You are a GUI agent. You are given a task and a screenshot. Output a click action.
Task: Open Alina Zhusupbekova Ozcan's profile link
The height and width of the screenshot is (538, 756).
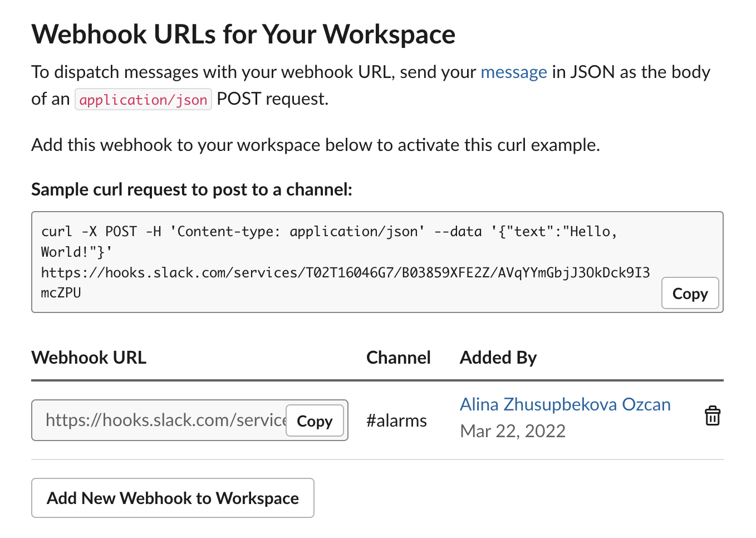(565, 404)
